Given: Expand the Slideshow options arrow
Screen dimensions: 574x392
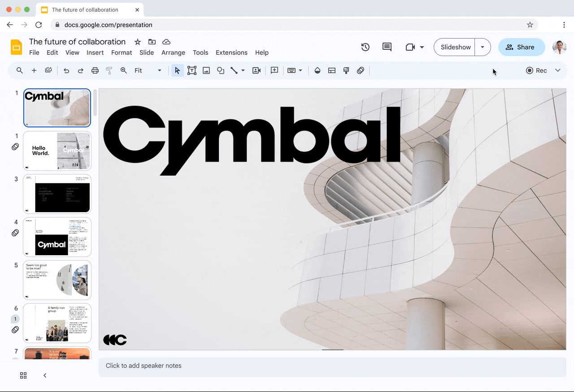Looking at the screenshot, I should pyautogui.click(x=483, y=47).
